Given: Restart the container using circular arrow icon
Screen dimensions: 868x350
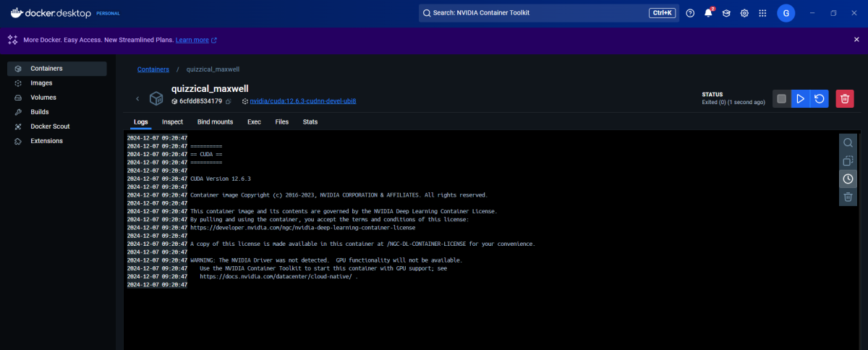Looking at the screenshot, I should [x=819, y=98].
